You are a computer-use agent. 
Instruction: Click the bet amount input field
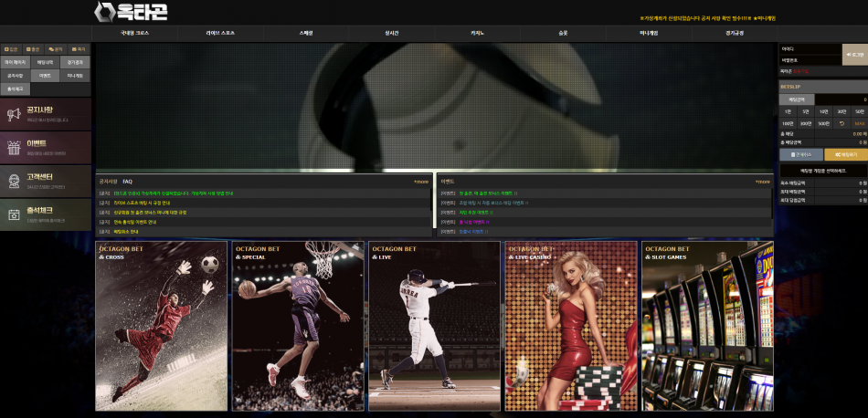[x=841, y=99]
